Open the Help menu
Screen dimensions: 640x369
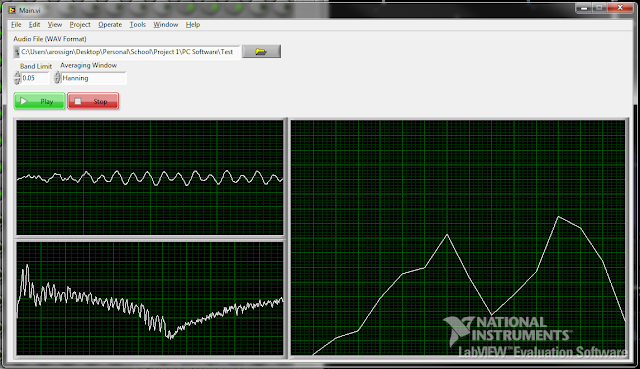pyautogui.click(x=193, y=24)
